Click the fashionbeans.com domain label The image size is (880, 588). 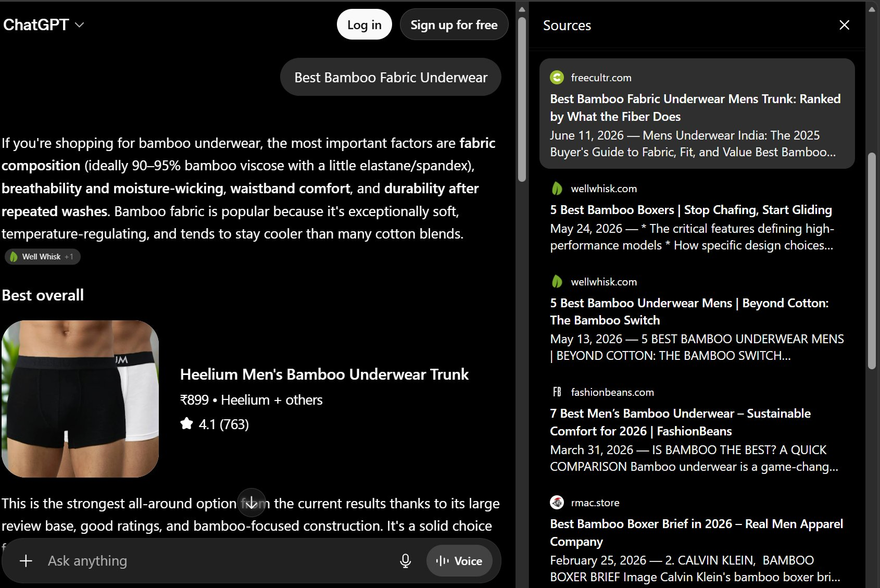pyautogui.click(x=612, y=392)
